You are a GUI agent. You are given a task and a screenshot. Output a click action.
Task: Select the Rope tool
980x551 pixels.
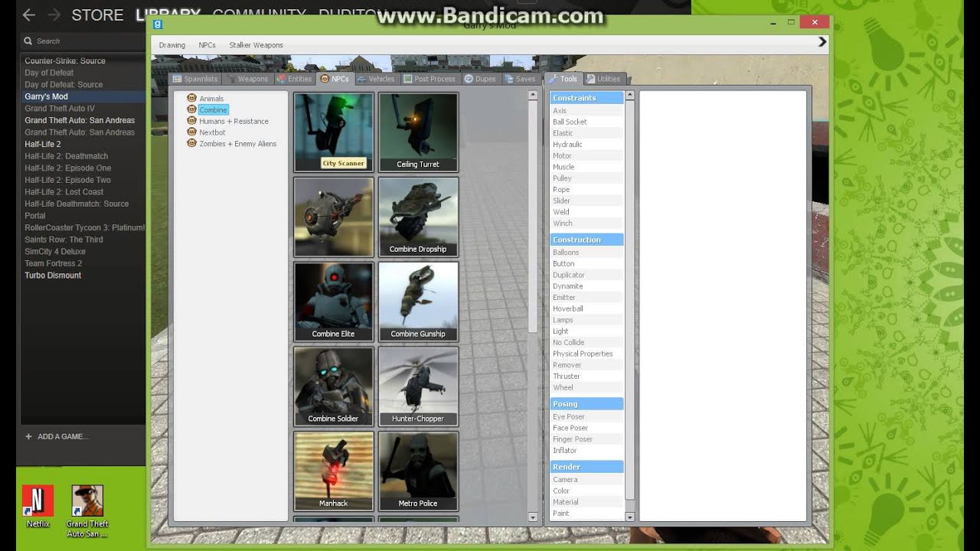586,190
